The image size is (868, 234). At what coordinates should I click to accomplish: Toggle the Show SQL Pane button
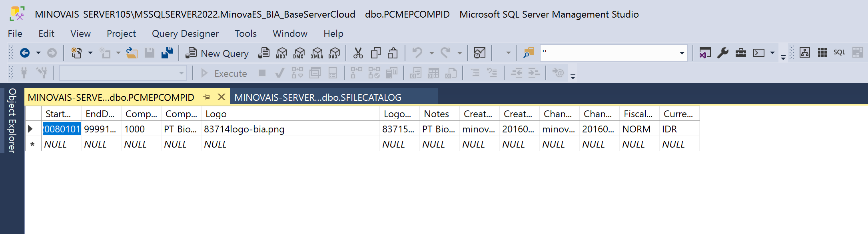click(839, 52)
